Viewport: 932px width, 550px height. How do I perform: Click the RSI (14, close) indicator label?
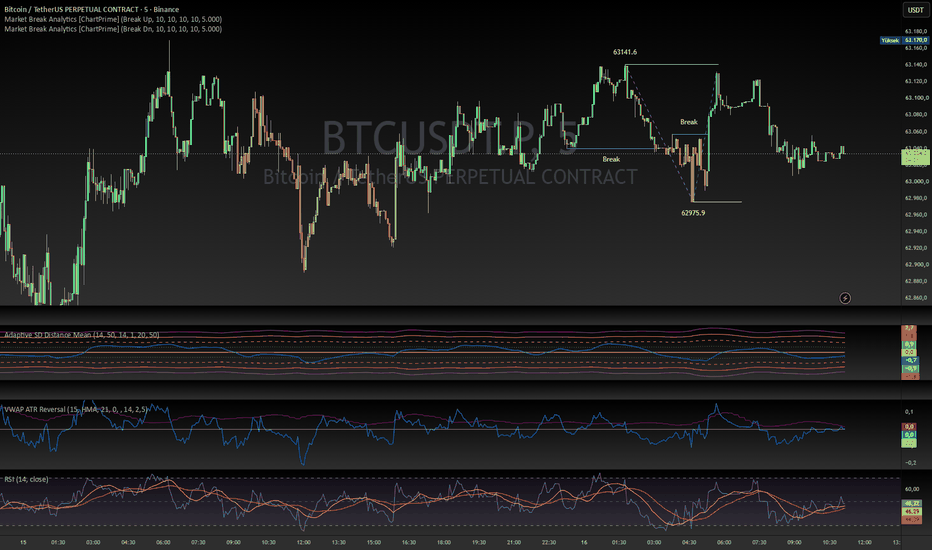click(26, 479)
